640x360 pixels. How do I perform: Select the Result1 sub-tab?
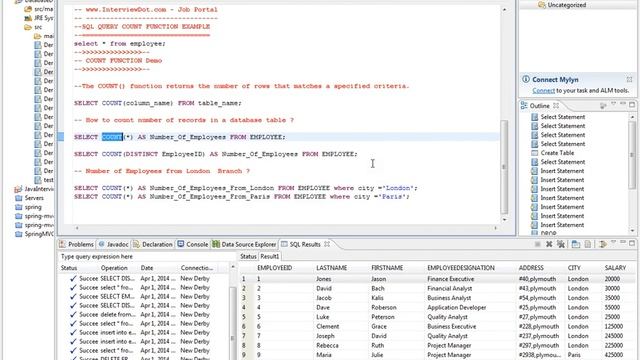pos(269,256)
